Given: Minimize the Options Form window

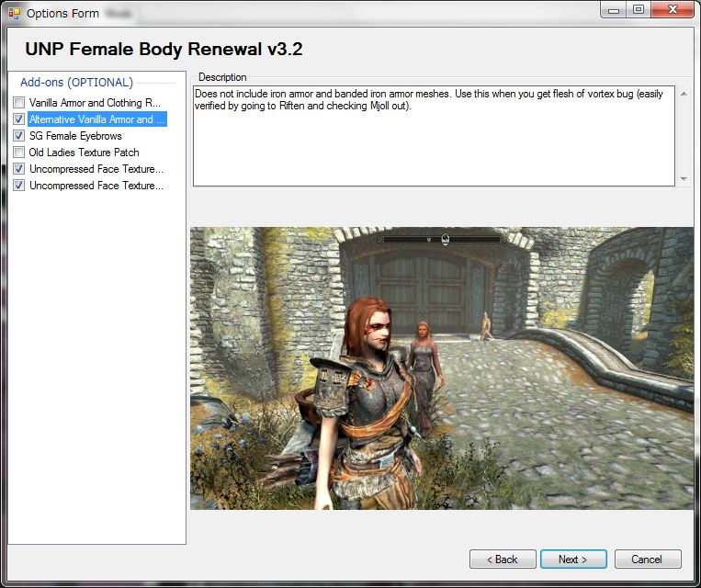Looking at the screenshot, I should coord(614,10).
